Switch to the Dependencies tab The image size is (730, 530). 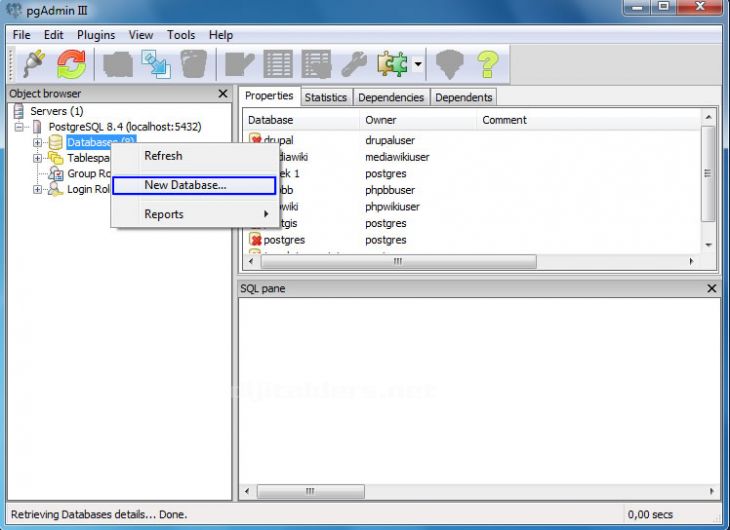391,97
